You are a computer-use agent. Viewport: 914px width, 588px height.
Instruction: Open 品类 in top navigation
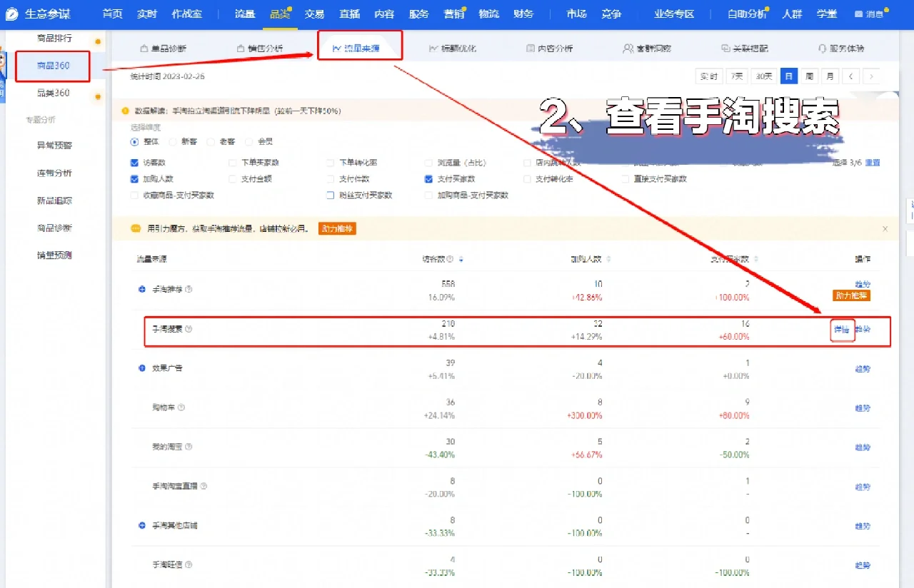coord(280,14)
